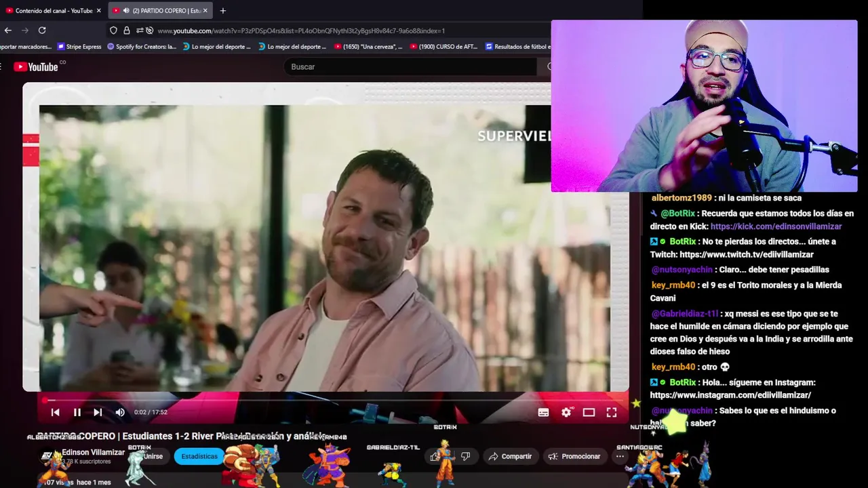Open the 'Estadísticas' button

199,456
